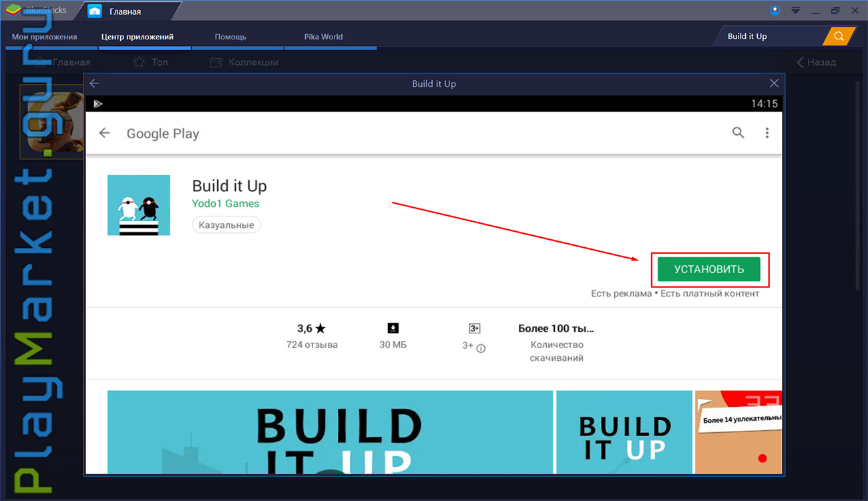Open the Google Play search magnifier
This screenshot has height=501, width=868.
(x=738, y=133)
